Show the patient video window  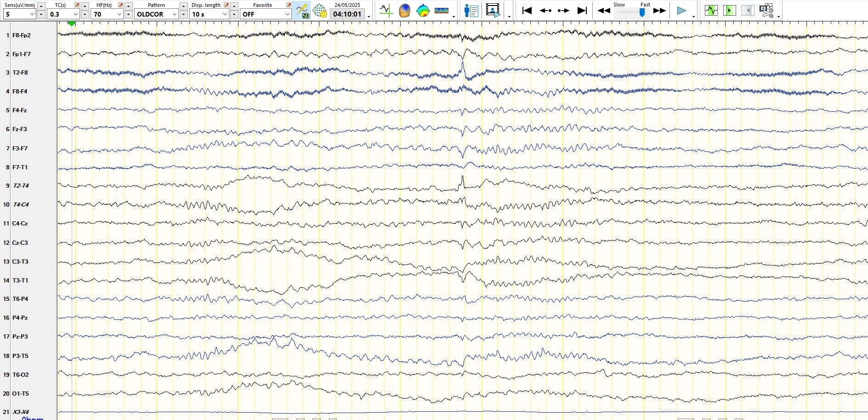point(493,11)
